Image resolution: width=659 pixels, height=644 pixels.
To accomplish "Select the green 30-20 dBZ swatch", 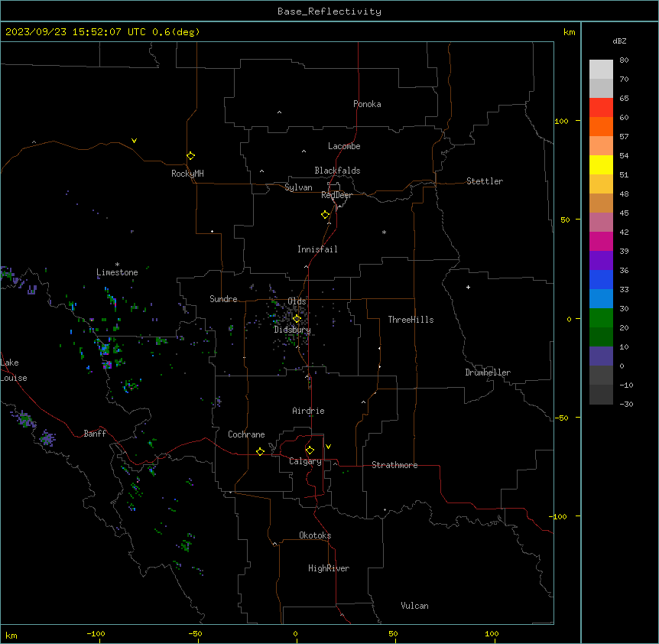I will pyautogui.click(x=601, y=318).
